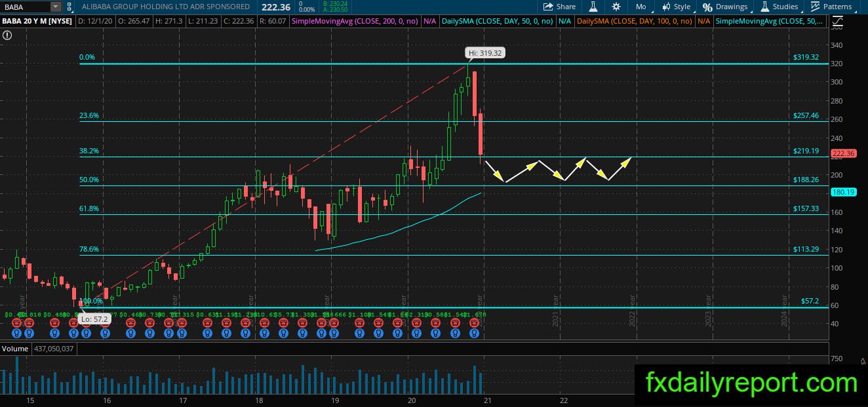The height and width of the screenshot is (407, 868).
Task: Click the 23.6% retracement label
Action: (x=89, y=115)
